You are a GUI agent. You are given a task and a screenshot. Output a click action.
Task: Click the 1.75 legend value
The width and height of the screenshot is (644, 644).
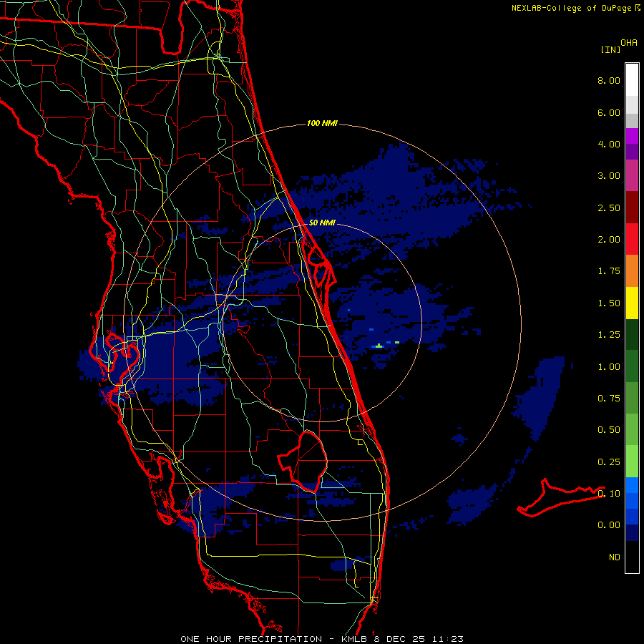point(609,271)
